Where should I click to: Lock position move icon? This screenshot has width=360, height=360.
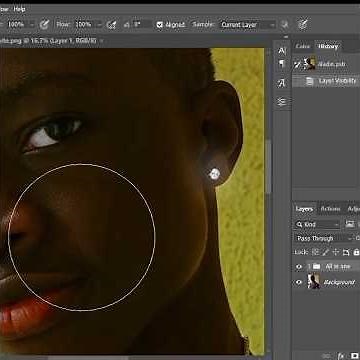[x=336, y=252]
